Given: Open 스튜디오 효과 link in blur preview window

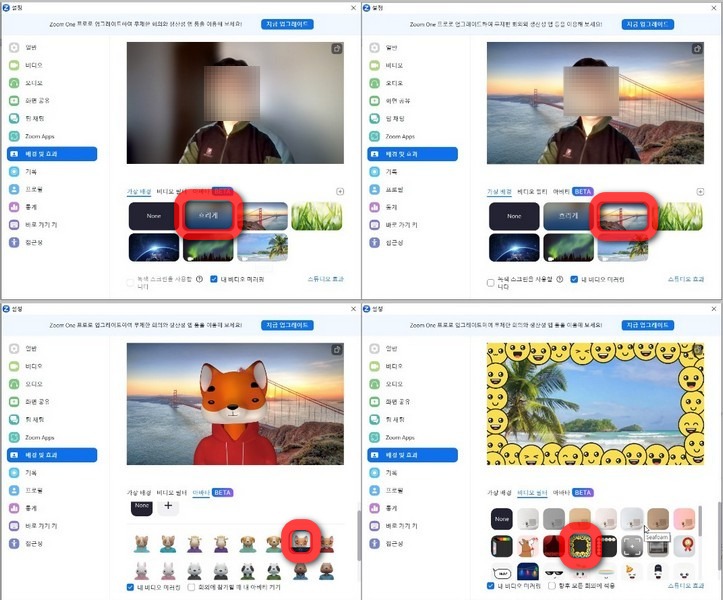Looking at the screenshot, I should click(326, 279).
